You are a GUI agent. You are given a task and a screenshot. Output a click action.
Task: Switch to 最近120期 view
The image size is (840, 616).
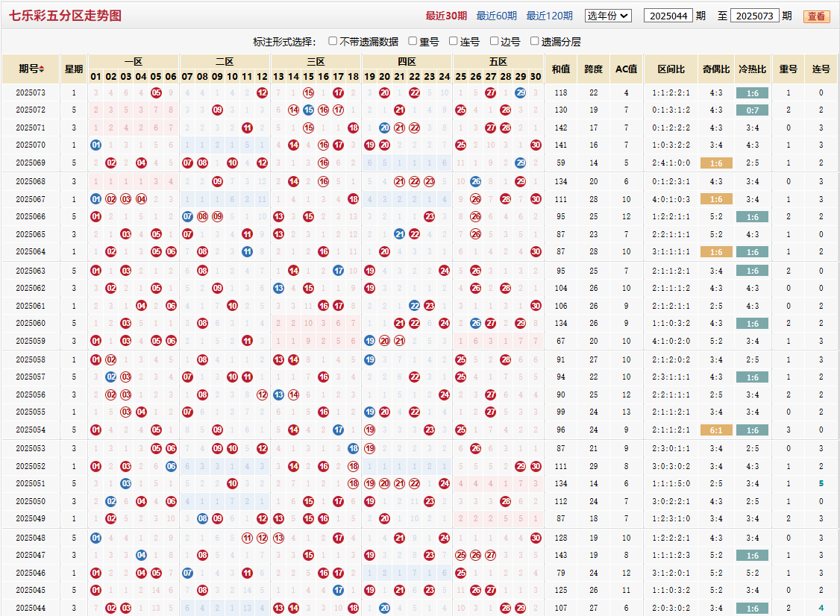pos(549,16)
